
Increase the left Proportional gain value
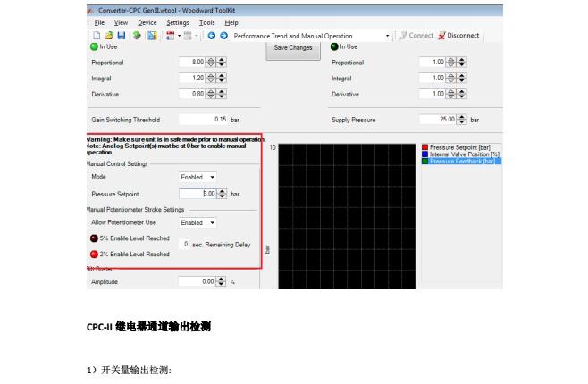tap(222, 60)
